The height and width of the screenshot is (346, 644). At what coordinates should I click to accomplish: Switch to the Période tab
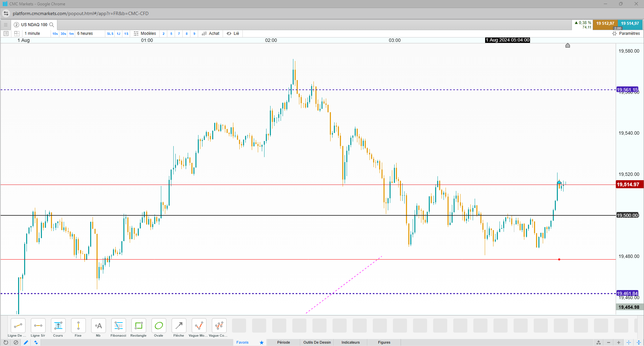pos(284,342)
